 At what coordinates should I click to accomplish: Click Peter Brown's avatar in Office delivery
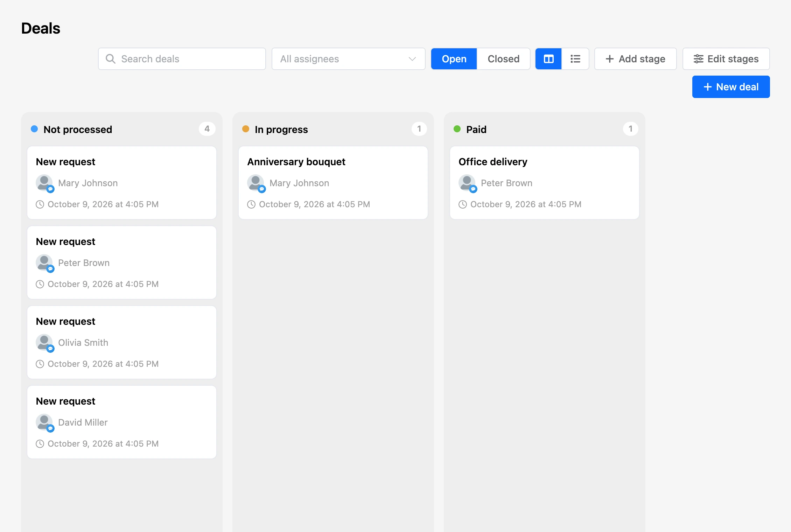click(x=467, y=183)
